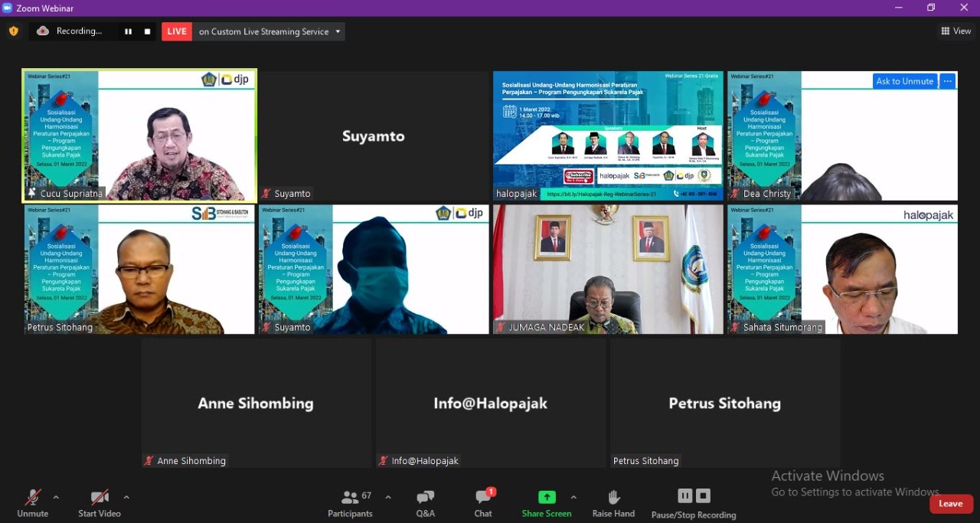Click Ask to Unmute on Dea Christy
Viewport: 980px width, 523px height.
904,81
